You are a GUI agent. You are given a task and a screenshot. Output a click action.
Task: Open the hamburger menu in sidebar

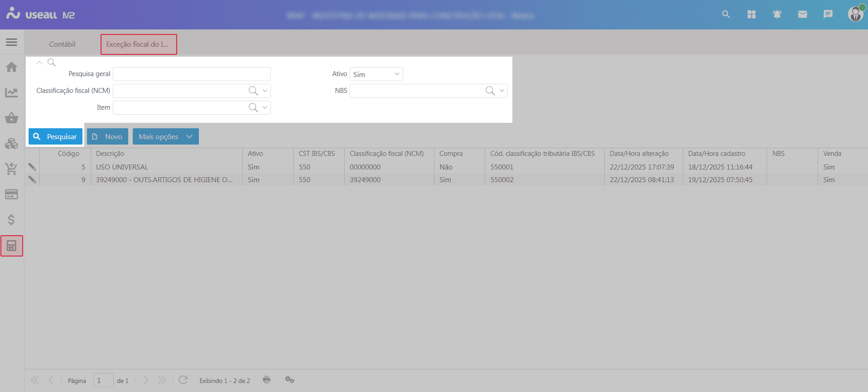(x=12, y=42)
